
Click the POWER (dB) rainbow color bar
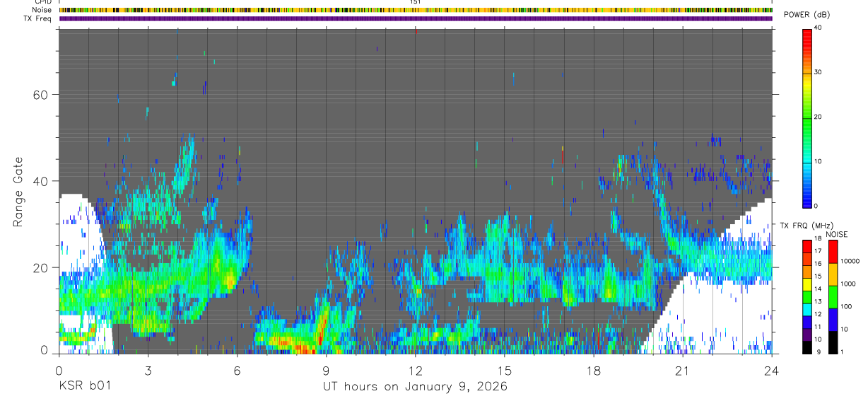pos(807,117)
